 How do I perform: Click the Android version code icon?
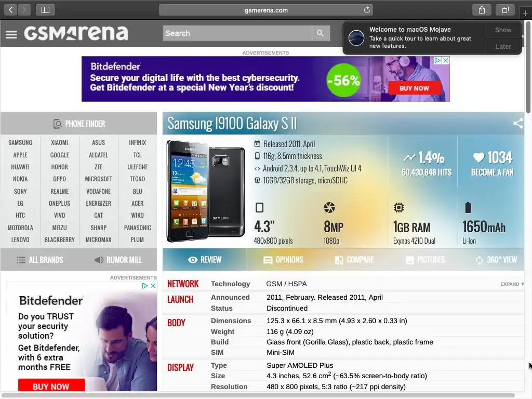[x=257, y=168]
